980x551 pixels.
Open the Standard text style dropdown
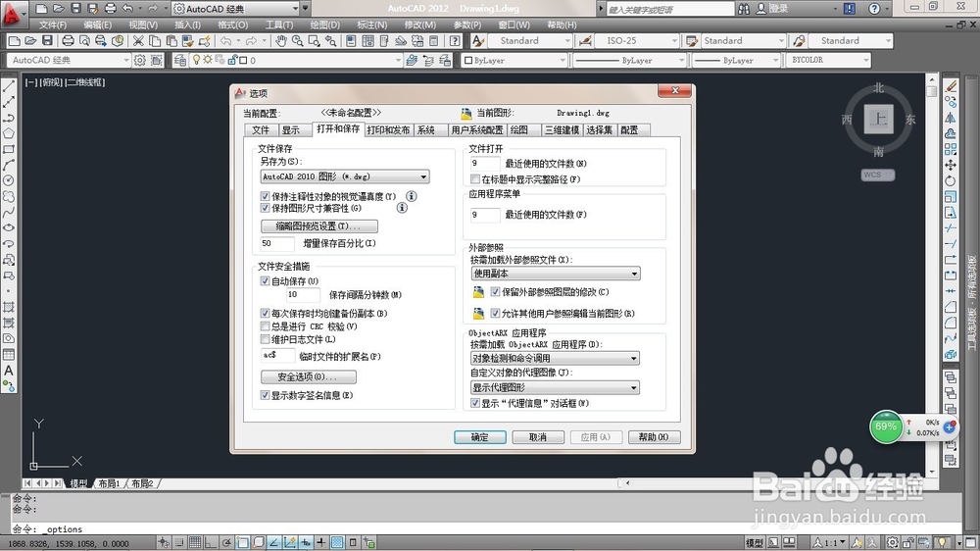click(529, 40)
